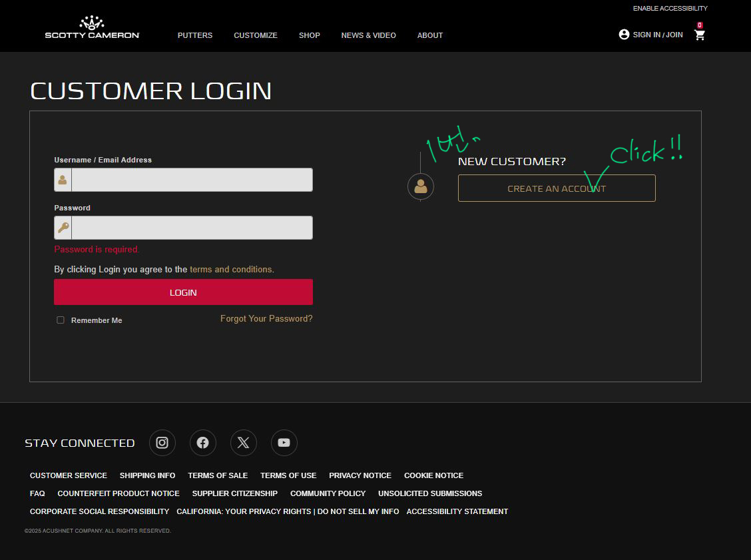Click Enable Accessibility link
751x560 pixels.
(670, 8)
